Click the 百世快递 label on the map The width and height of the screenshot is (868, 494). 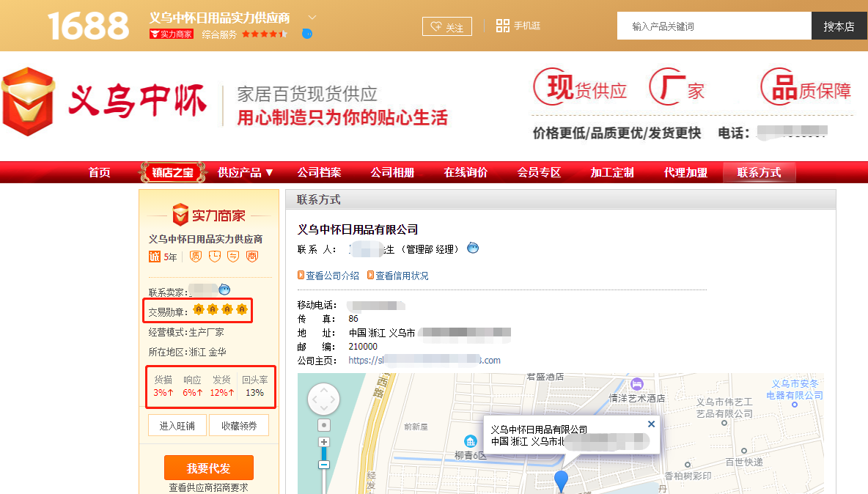click(x=744, y=462)
